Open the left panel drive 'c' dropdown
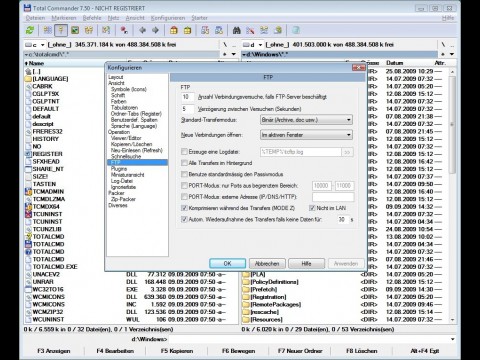 (35, 45)
